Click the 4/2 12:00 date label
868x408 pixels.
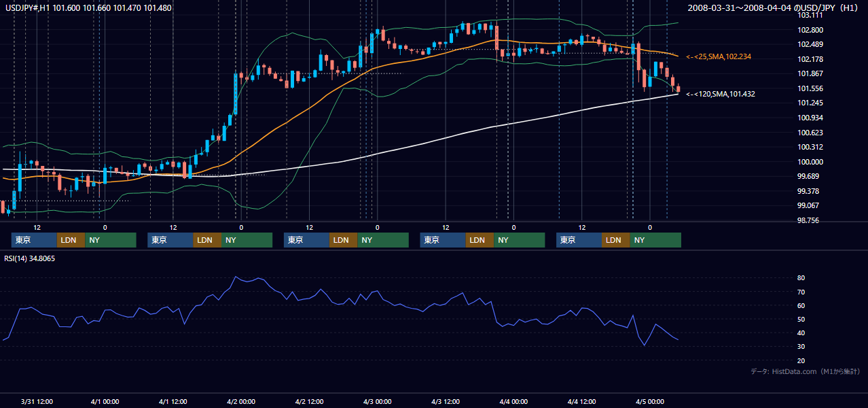[309, 401]
